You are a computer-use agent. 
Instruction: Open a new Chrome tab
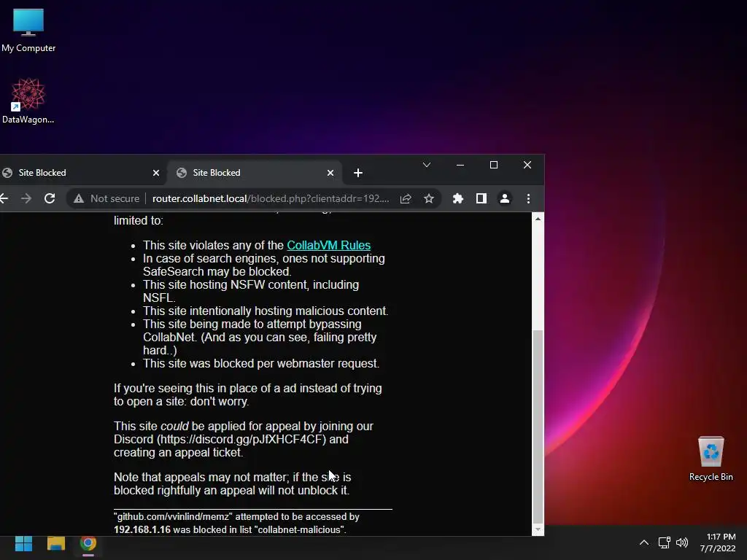358,173
